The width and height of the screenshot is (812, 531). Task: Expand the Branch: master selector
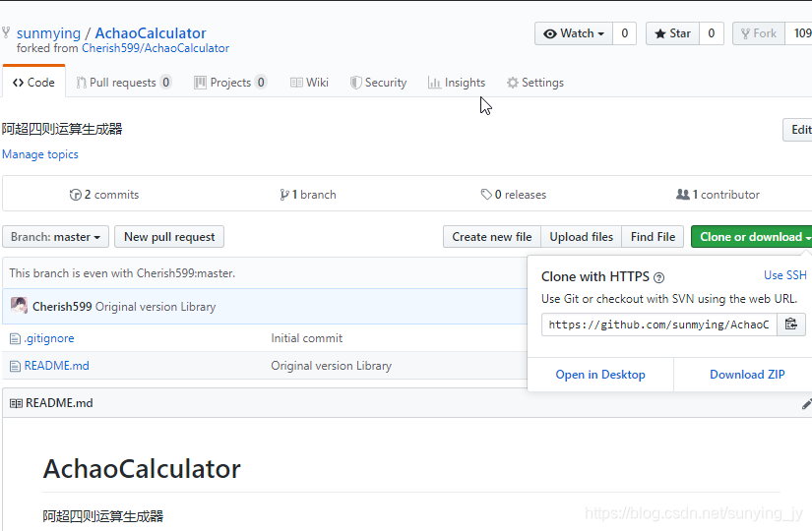point(55,237)
